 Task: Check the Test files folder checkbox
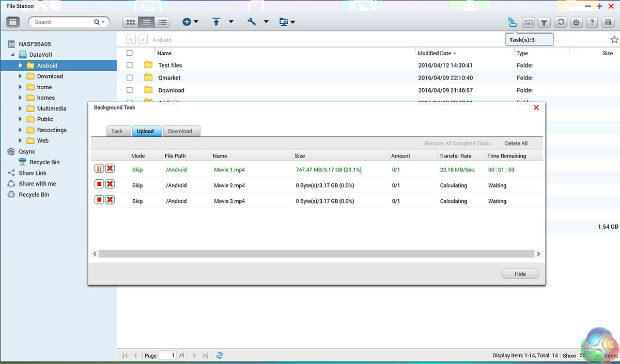coord(130,65)
